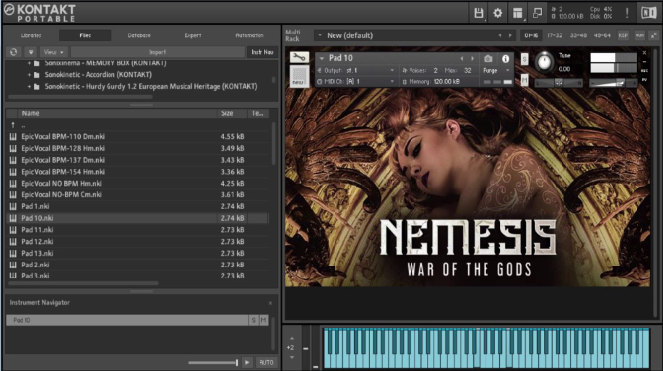Image resolution: width=663 pixels, height=371 pixels.
Task: Open the multi name dropdown arrow
Action: tap(320, 36)
